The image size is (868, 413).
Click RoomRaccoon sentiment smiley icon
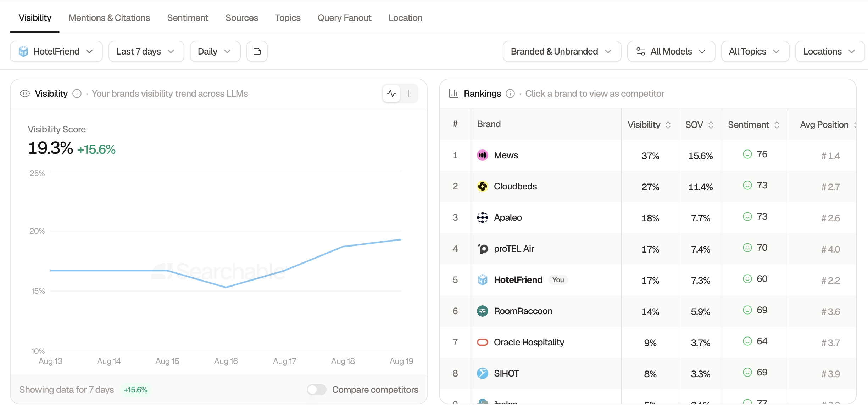[x=747, y=310]
